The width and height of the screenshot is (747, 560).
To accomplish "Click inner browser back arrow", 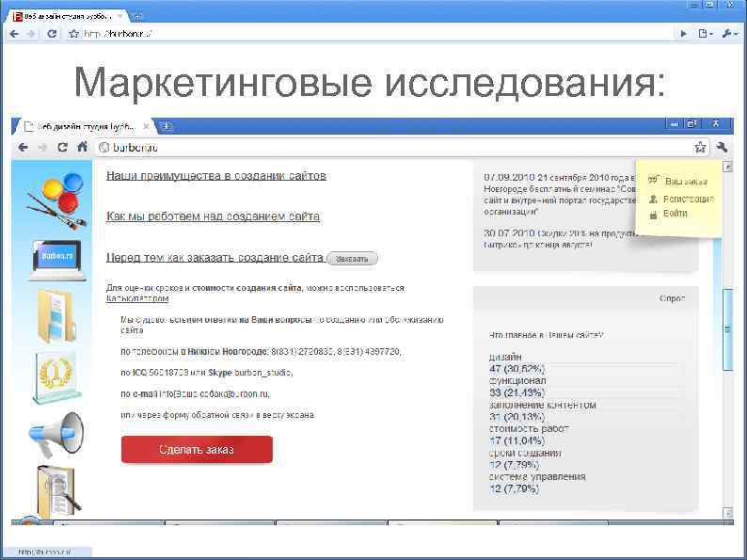I will (x=23, y=148).
